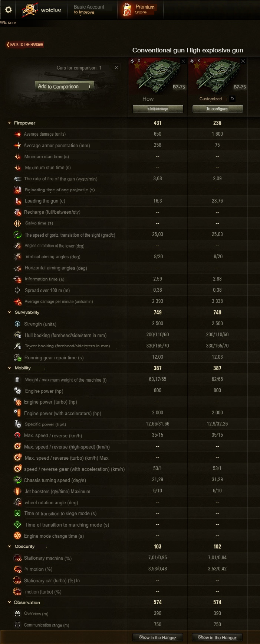
Task: Open the settings gear icon
Action: 8,10
